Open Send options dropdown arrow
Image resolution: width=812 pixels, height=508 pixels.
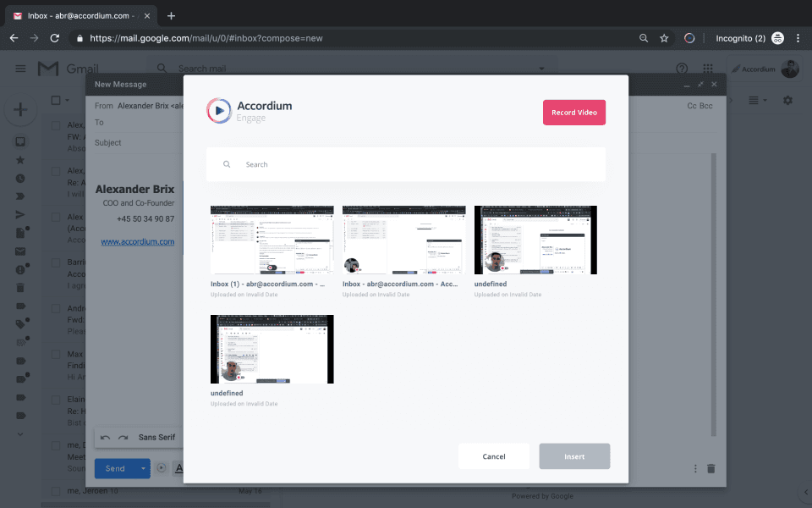tap(144, 468)
